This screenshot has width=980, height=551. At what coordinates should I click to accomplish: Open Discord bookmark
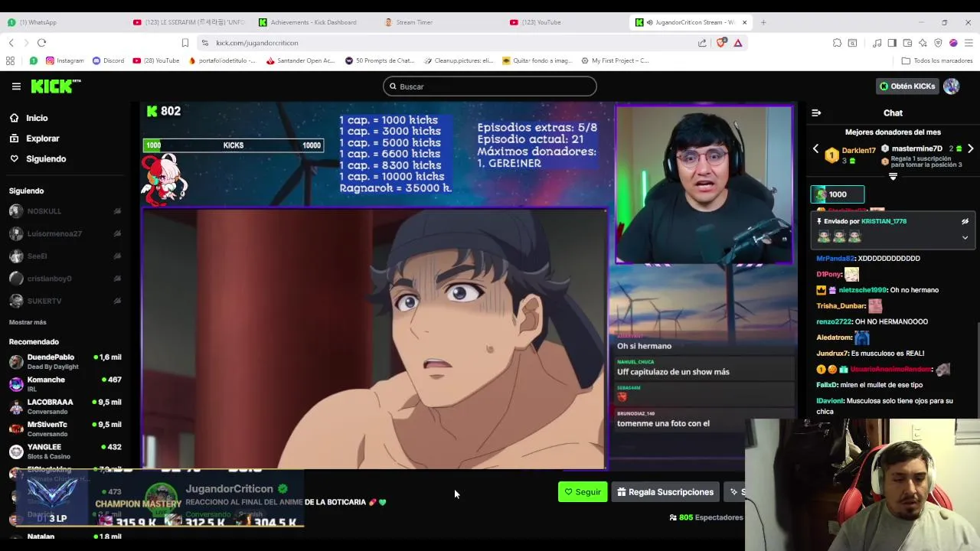(x=108, y=60)
